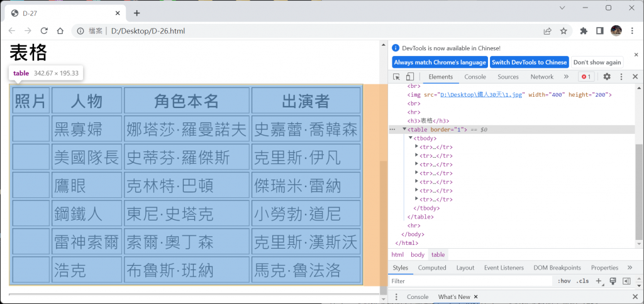Toggle rendering emulations paintbrush icon

click(x=613, y=281)
